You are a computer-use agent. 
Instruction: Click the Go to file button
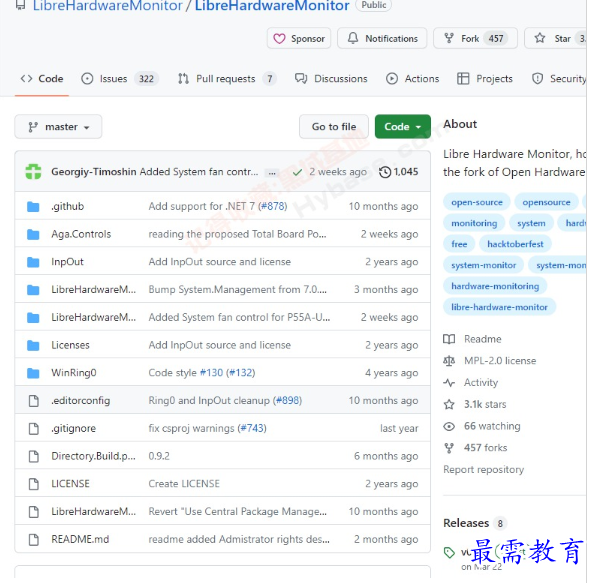(334, 127)
